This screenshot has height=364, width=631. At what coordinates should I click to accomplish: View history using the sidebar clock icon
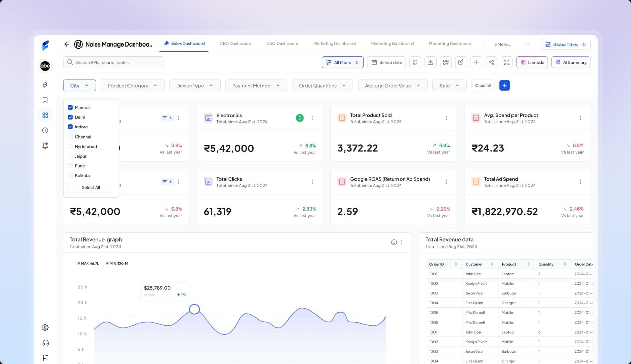point(45,130)
